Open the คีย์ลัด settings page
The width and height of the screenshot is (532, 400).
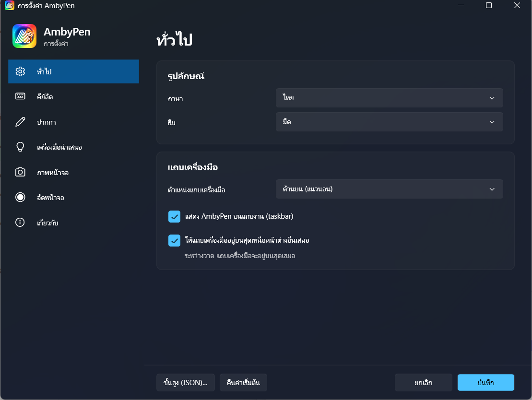73,97
